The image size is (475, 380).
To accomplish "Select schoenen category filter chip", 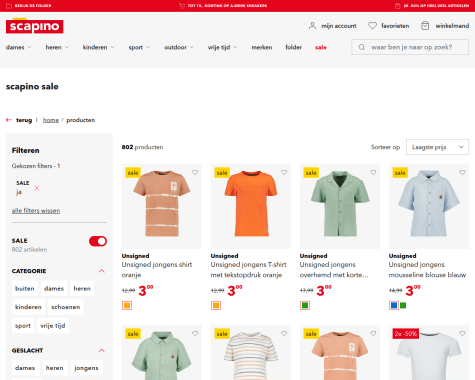I will [x=66, y=307].
